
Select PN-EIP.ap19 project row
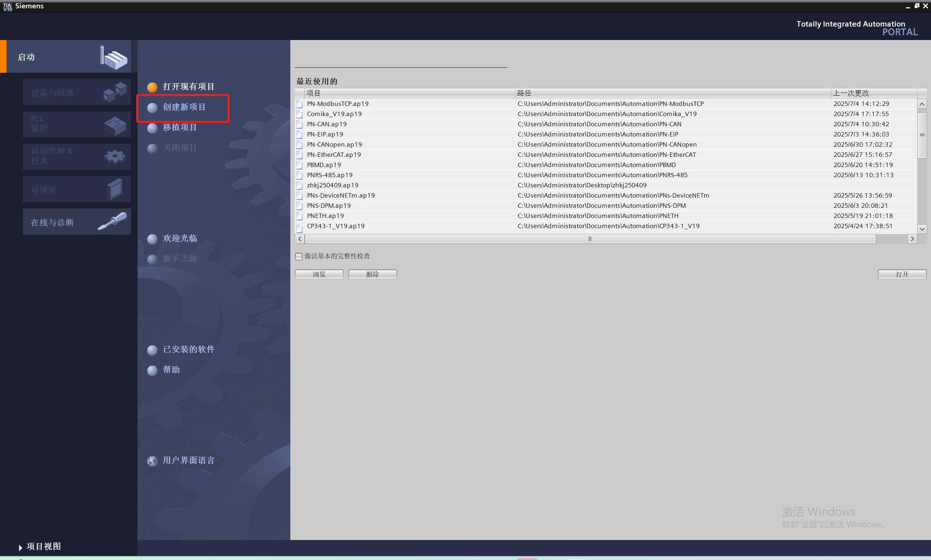click(x=606, y=134)
